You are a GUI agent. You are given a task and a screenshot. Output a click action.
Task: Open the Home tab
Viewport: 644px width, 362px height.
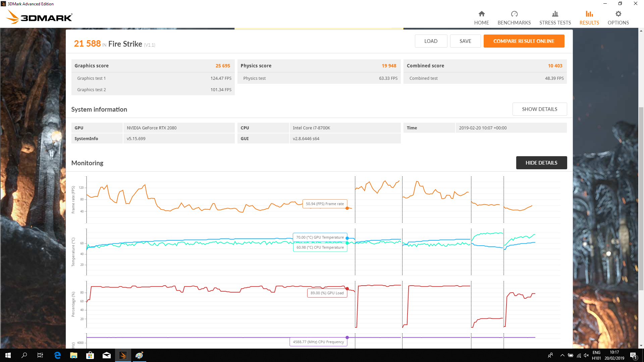(481, 18)
